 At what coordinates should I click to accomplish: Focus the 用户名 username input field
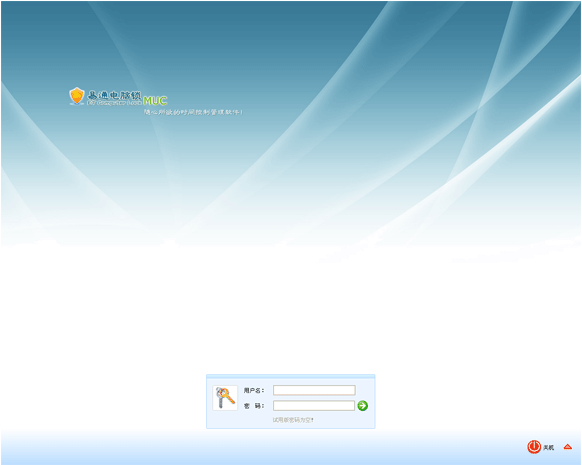(x=314, y=390)
